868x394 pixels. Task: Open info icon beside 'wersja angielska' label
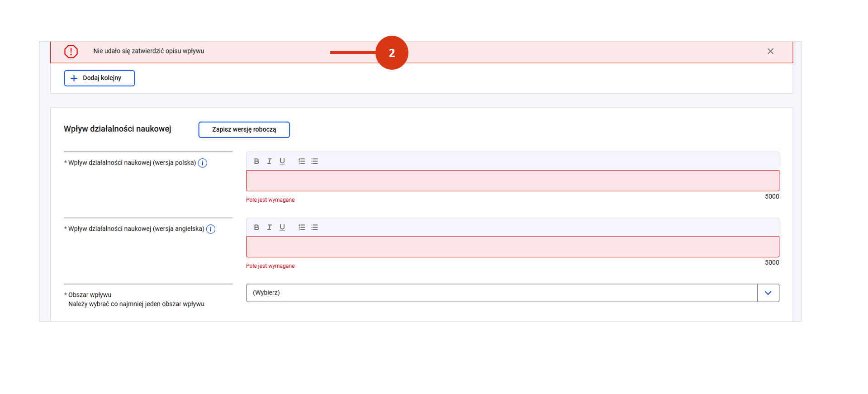[211, 229]
